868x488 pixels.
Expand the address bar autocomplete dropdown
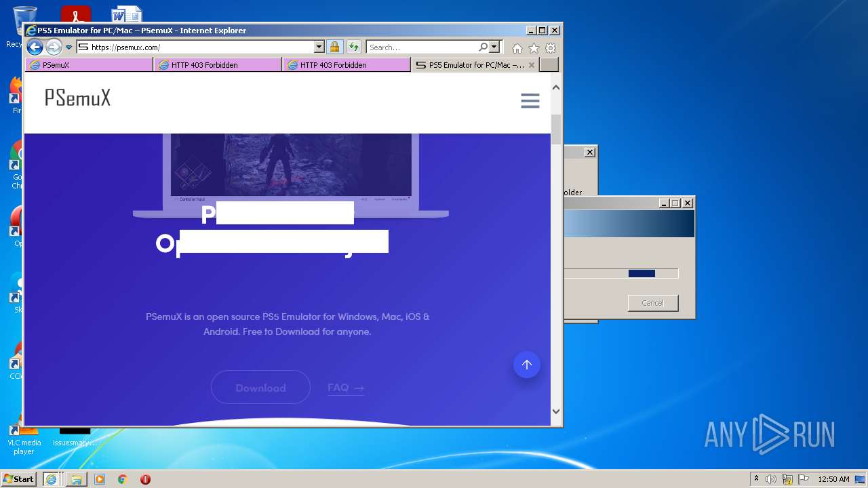(x=319, y=47)
